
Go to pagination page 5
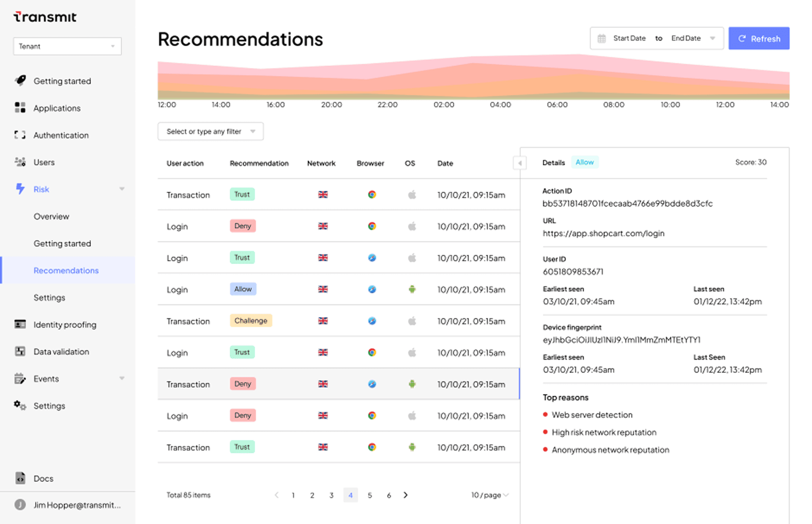(369, 496)
